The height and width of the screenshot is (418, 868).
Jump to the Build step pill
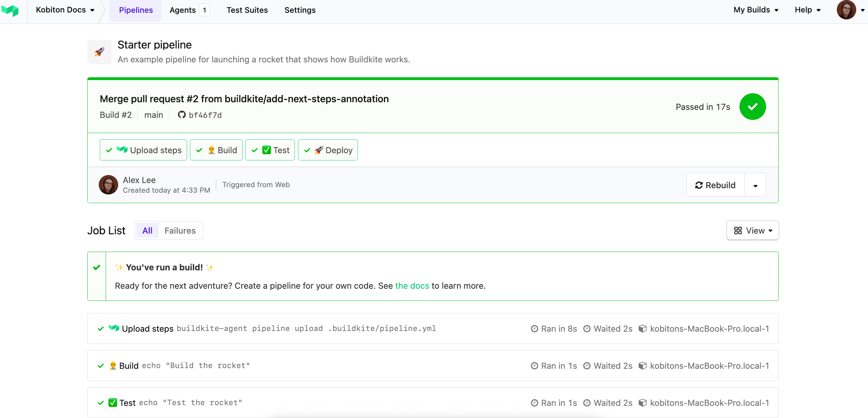(x=216, y=150)
